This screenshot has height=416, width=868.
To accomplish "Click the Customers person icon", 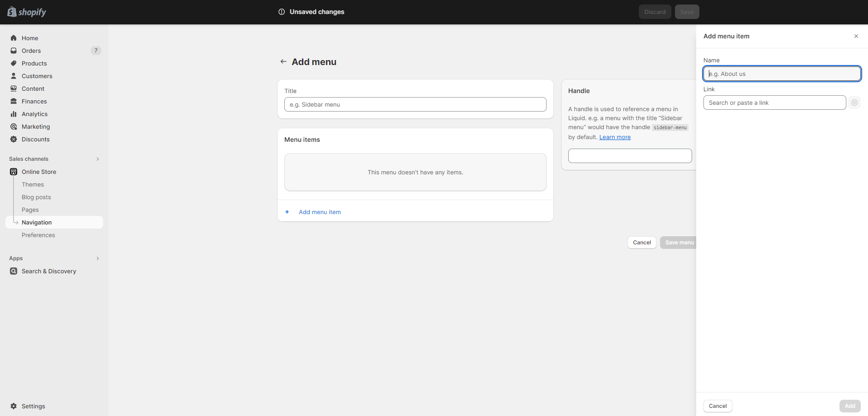I will click(14, 76).
